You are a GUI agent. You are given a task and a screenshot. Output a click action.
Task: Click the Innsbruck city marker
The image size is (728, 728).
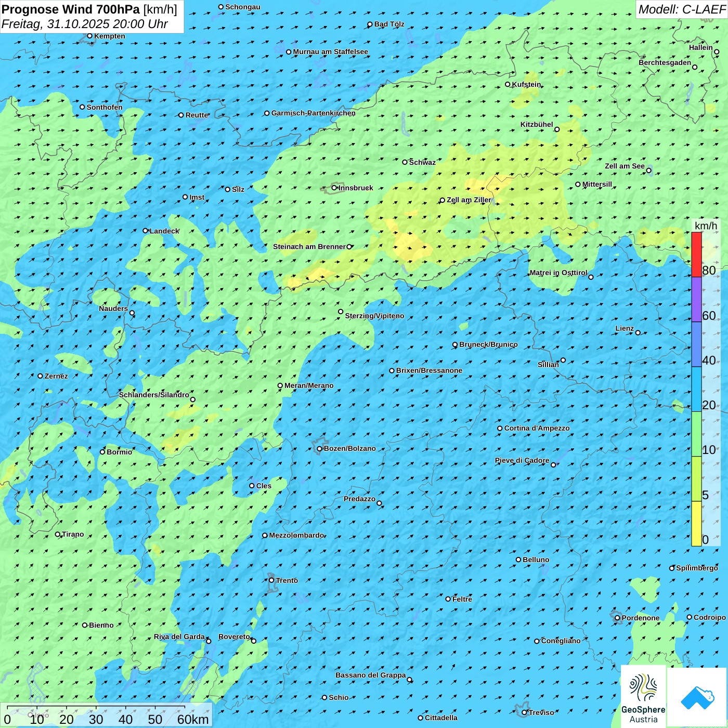click(x=334, y=188)
